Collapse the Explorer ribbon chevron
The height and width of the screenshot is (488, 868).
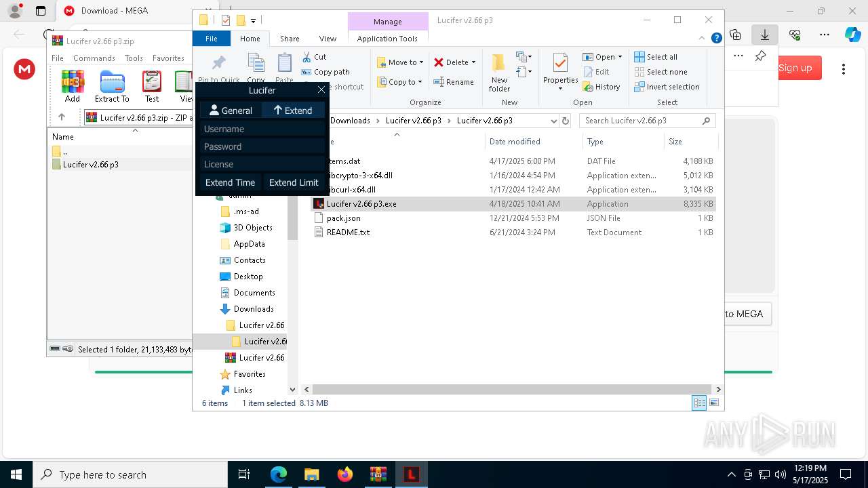point(703,39)
